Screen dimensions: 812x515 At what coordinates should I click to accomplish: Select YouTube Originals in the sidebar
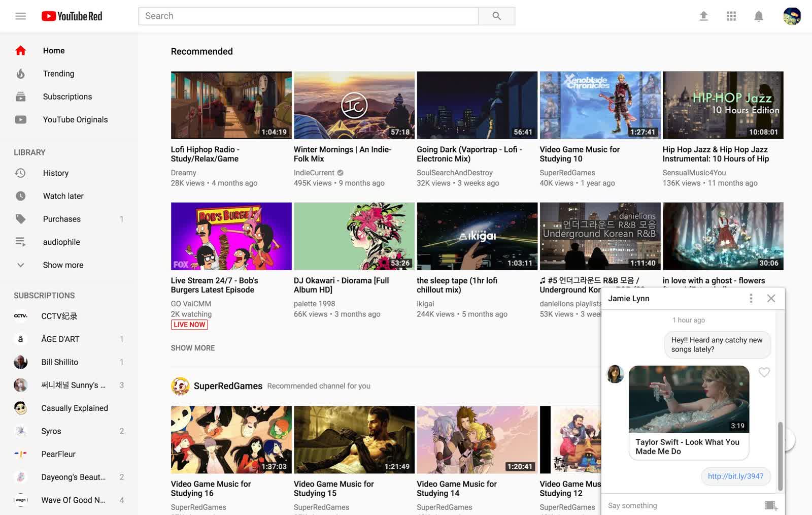click(75, 120)
